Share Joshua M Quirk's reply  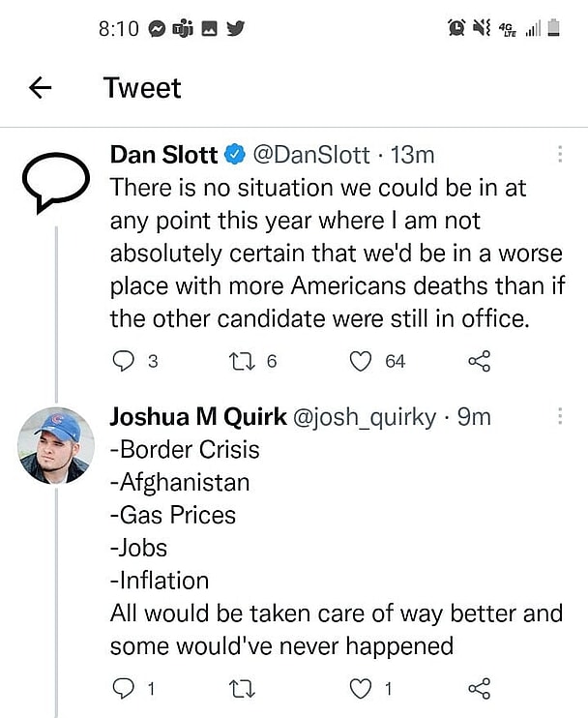tap(480, 689)
